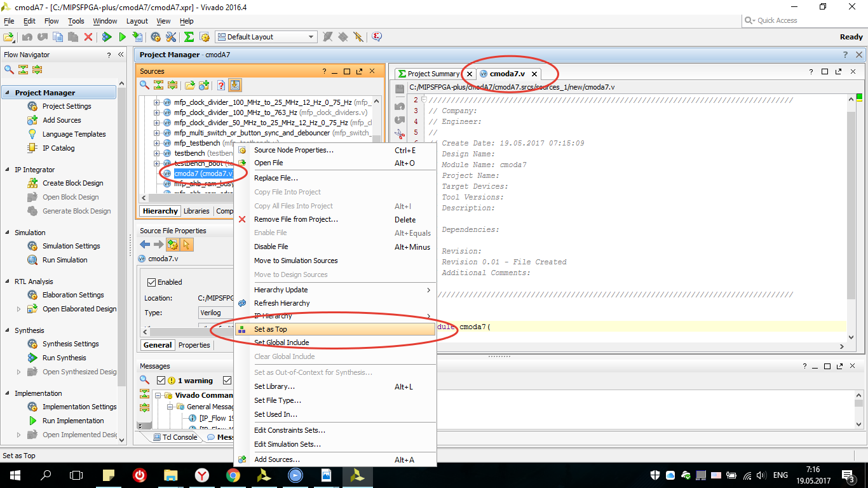The image size is (868, 488).
Task: Click back arrow in Source File Properties
Action: tap(145, 245)
